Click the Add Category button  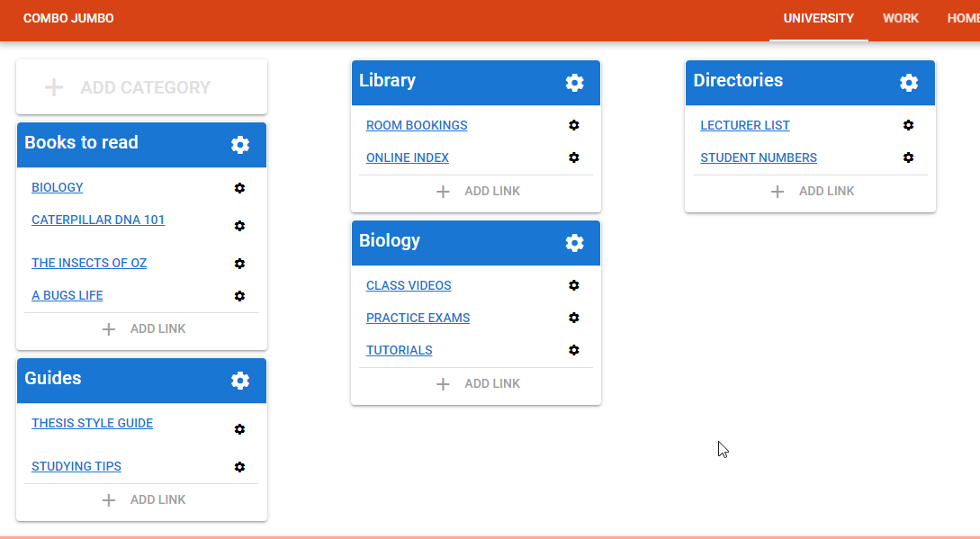click(141, 87)
